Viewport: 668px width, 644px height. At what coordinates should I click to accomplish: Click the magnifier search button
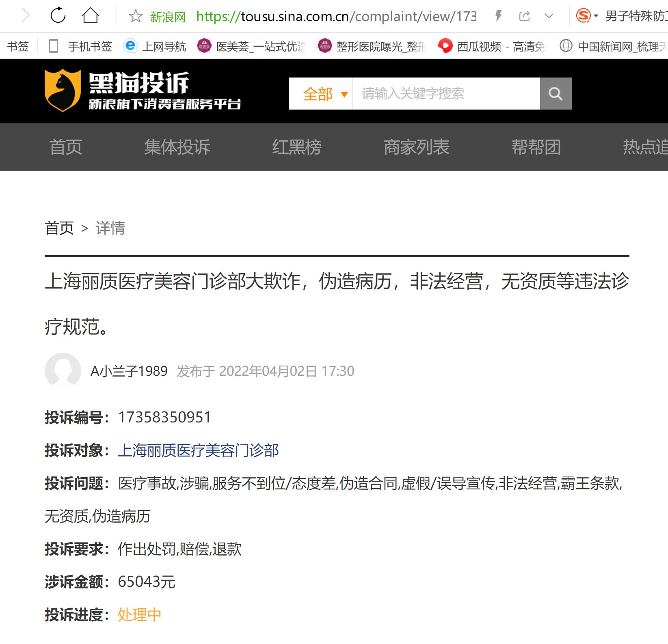[556, 94]
